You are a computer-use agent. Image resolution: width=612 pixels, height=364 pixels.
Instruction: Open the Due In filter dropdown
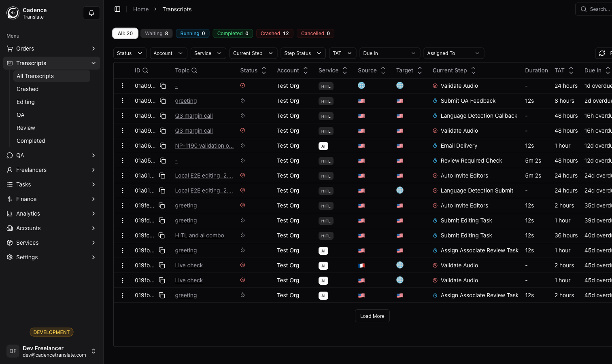pyautogui.click(x=390, y=53)
